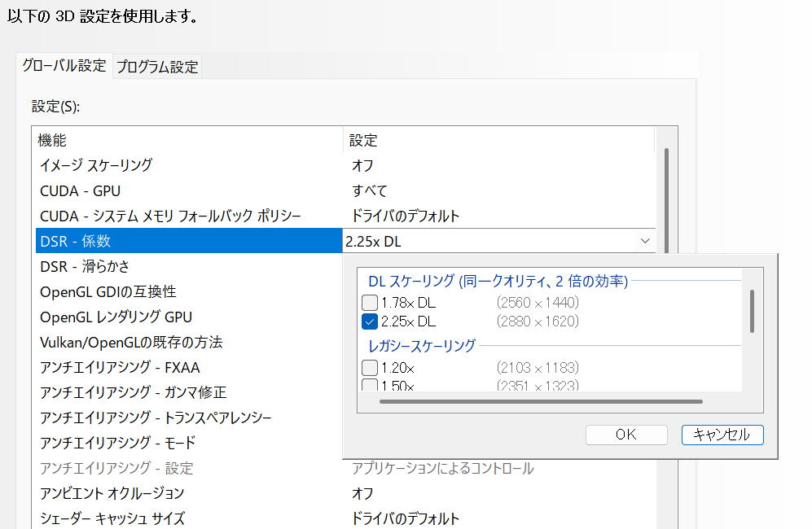Tick the 1.50x legacy scaling checkbox
812x529 pixels.
tap(370, 385)
